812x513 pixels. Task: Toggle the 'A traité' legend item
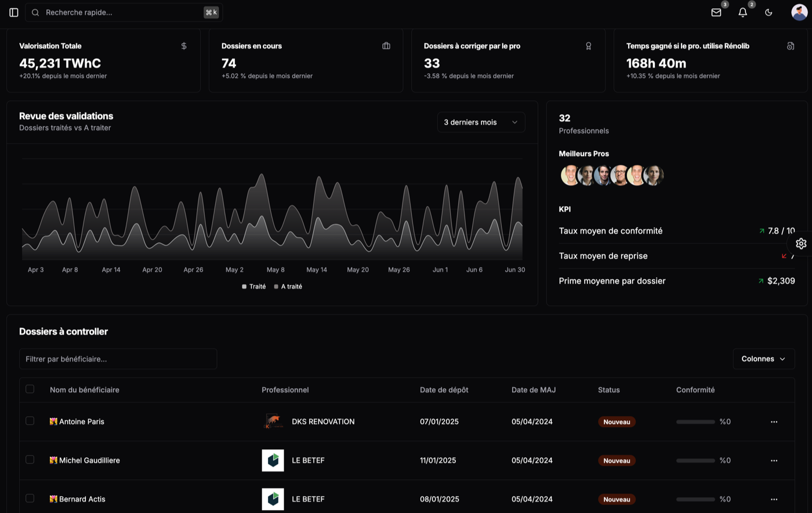click(288, 286)
